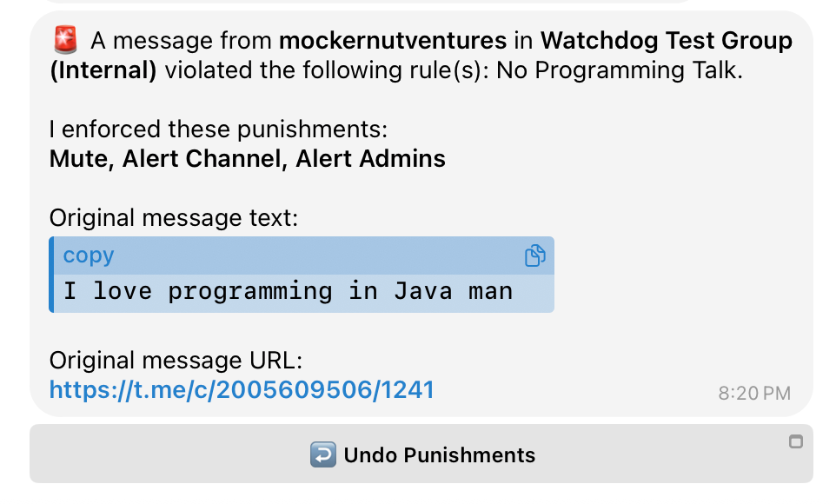The height and width of the screenshot is (504, 836).
Task: Click the code text 'I love programming in Java man'
Action: coord(288,291)
